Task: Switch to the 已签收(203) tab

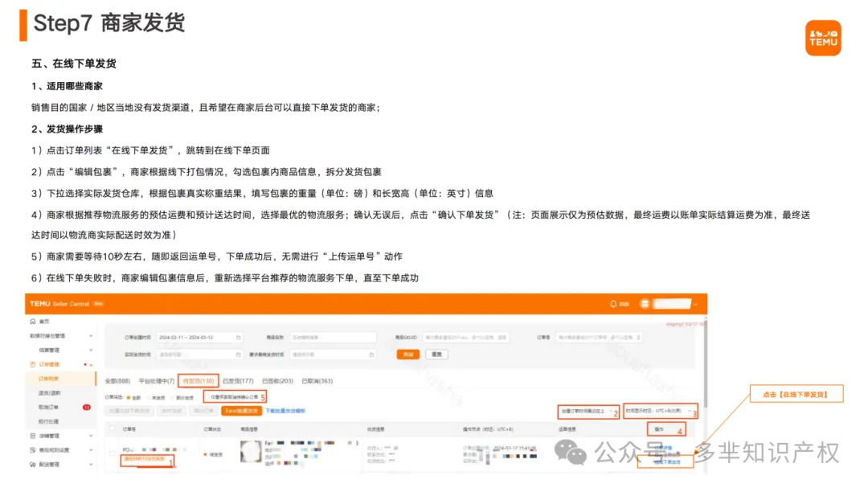Action: [x=277, y=381]
